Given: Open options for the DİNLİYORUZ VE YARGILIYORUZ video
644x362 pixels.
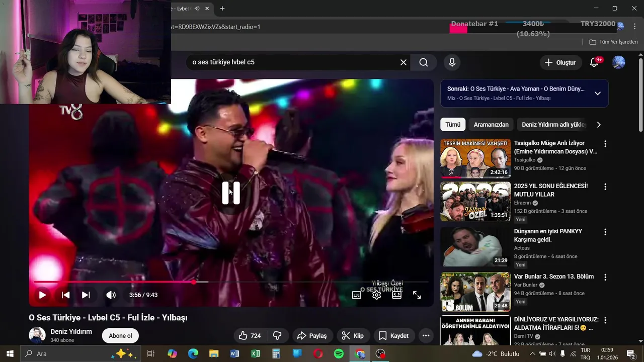Looking at the screenshot, I should [605, 320].
